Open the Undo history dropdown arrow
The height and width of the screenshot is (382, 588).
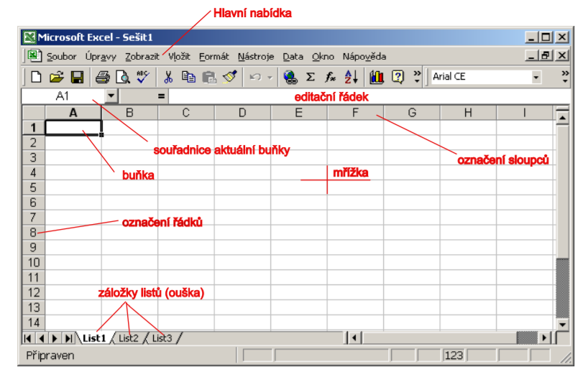pyautogui.click(x=270, y=78)
